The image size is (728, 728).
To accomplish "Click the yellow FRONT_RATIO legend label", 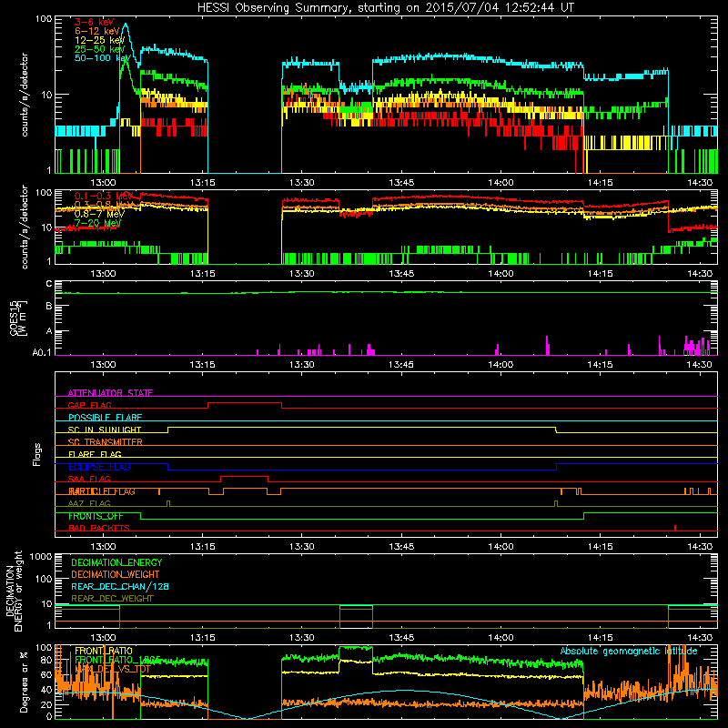I will coord(104,651).
